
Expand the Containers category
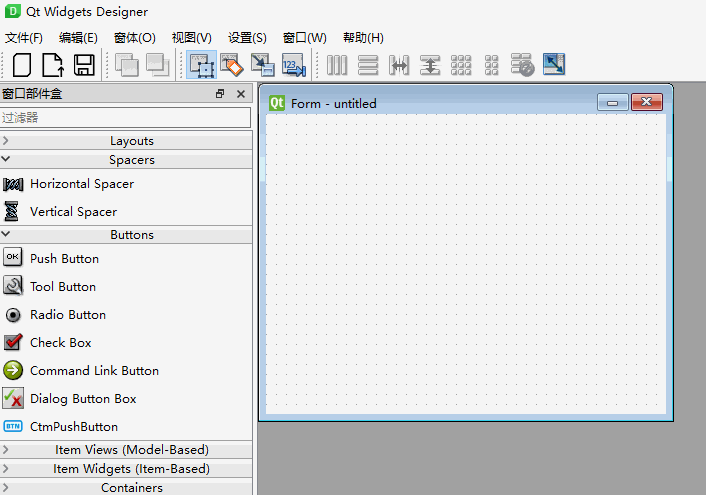click(x=126, y=487)
